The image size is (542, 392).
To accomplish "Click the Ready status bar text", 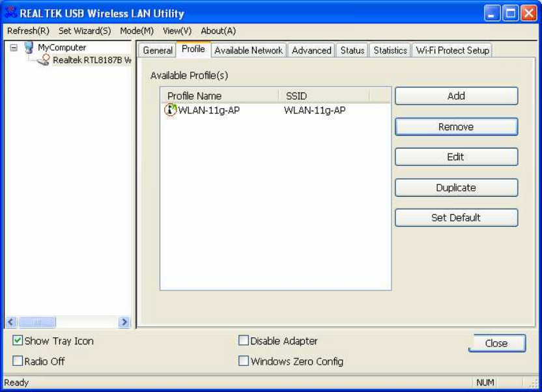I will (16, 383).
